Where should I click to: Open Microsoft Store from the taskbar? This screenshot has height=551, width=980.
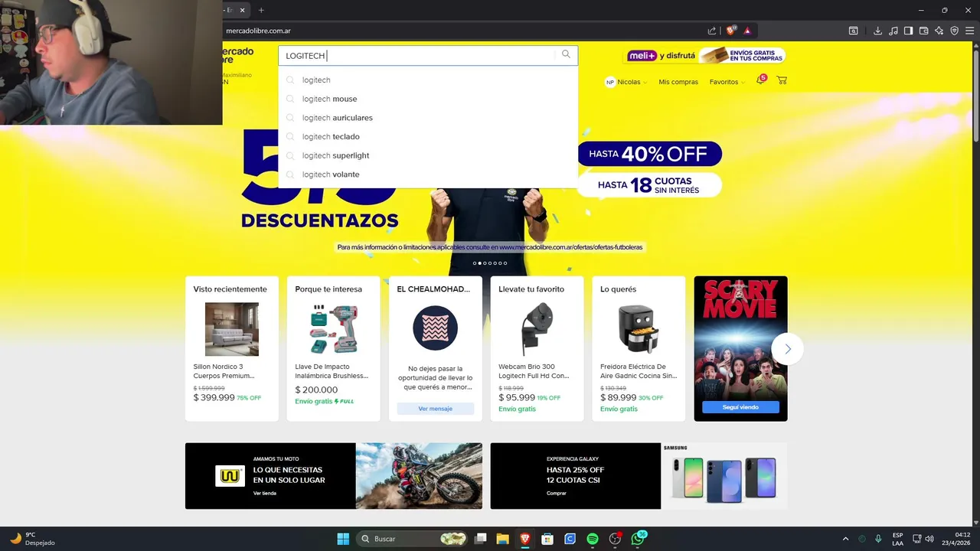click(x=547, y=539)
